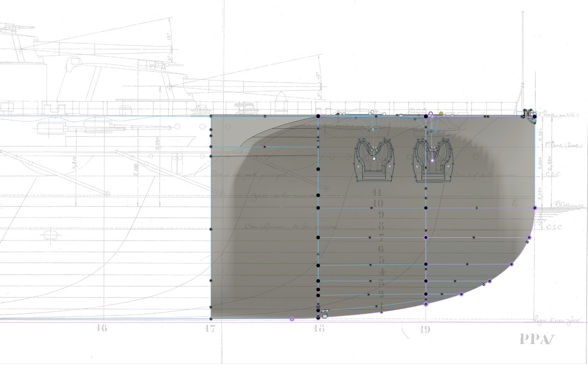
Task: Select bottom-left corner point of hull on frame 47
Action: click(211, 319)
